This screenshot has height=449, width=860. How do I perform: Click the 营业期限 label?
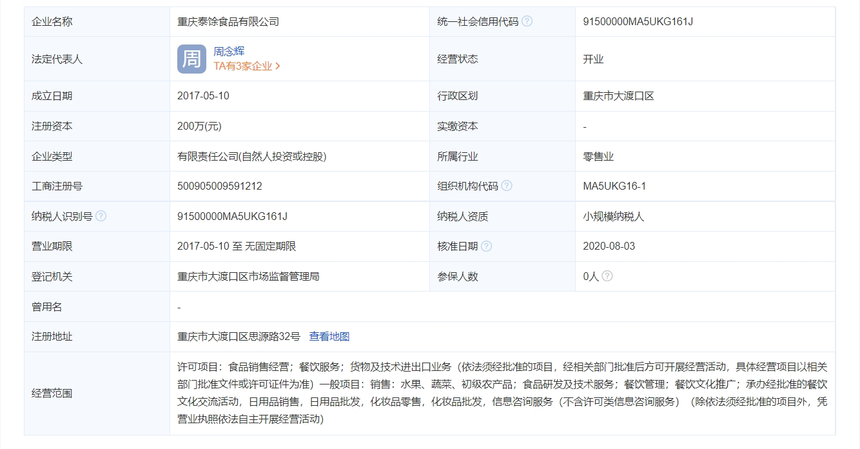pyautogui.click(x=52, y=246)
